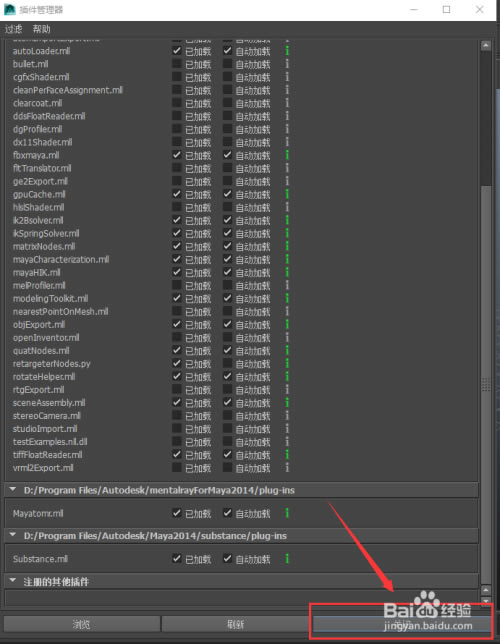Uncheck loaded for tiffFloatReader.mll
This screenshot has width=500, height=644.
click(x=177, y=455)
